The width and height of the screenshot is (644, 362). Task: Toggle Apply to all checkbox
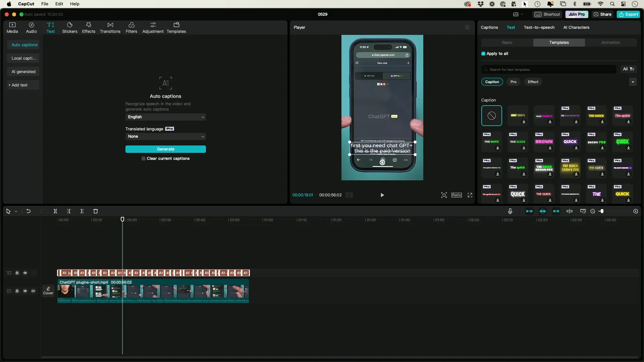[483, 54]
